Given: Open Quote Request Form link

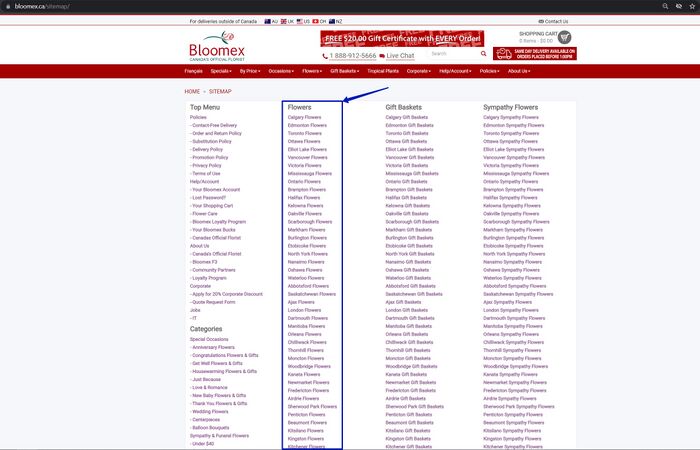Looking at the screenshot, I should [x=212, y=302].
